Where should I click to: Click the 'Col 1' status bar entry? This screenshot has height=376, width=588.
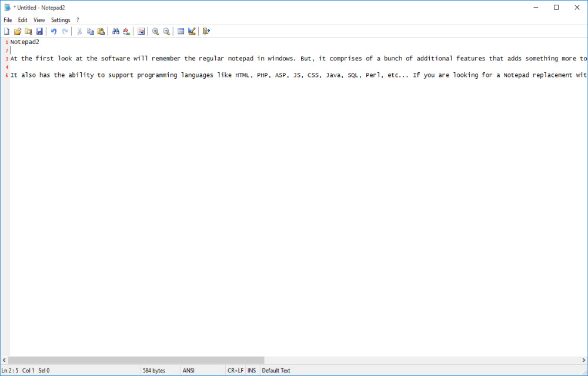pyautogui.click(x=28, y=370)
